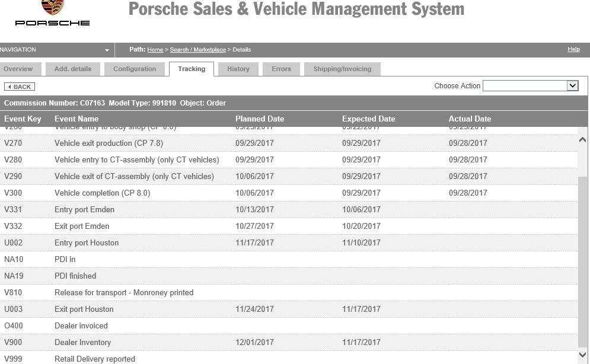Switch to the History tab
Screen dimensions: 590x364
238,69
